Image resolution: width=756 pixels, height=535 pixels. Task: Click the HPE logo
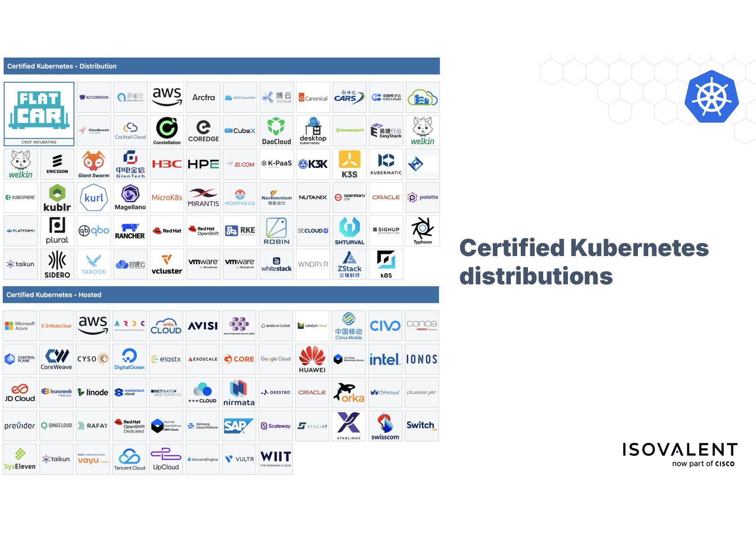(203, 164)
